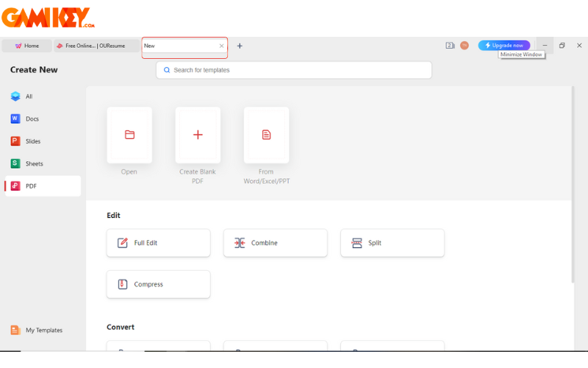Open the user account avatar

click(x=465, y=46)
